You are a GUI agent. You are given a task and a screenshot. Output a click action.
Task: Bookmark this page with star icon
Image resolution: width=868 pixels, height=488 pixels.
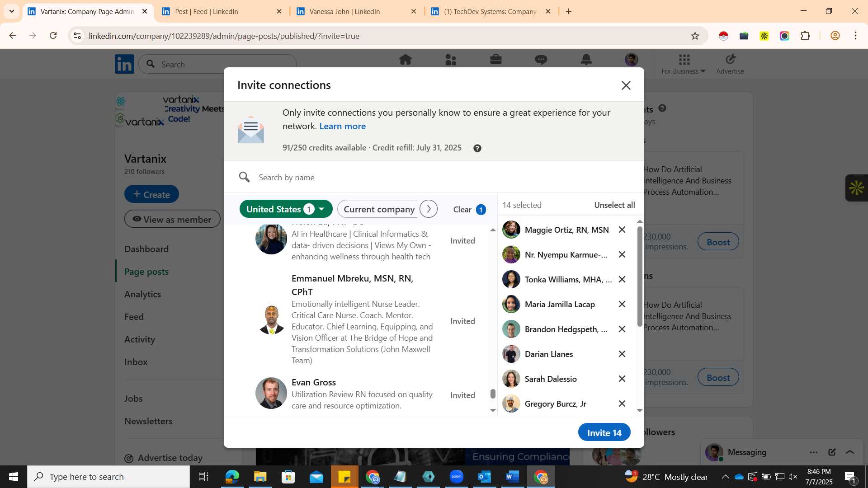695,36
